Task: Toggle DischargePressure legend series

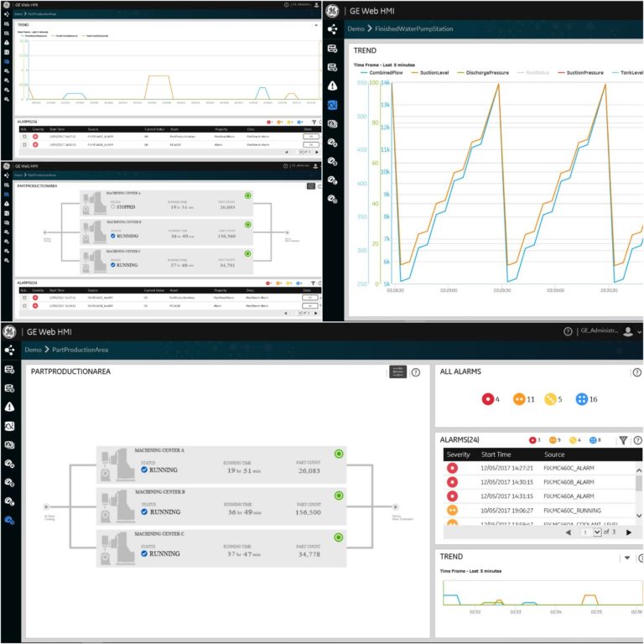Action: [x=483, y=73]
